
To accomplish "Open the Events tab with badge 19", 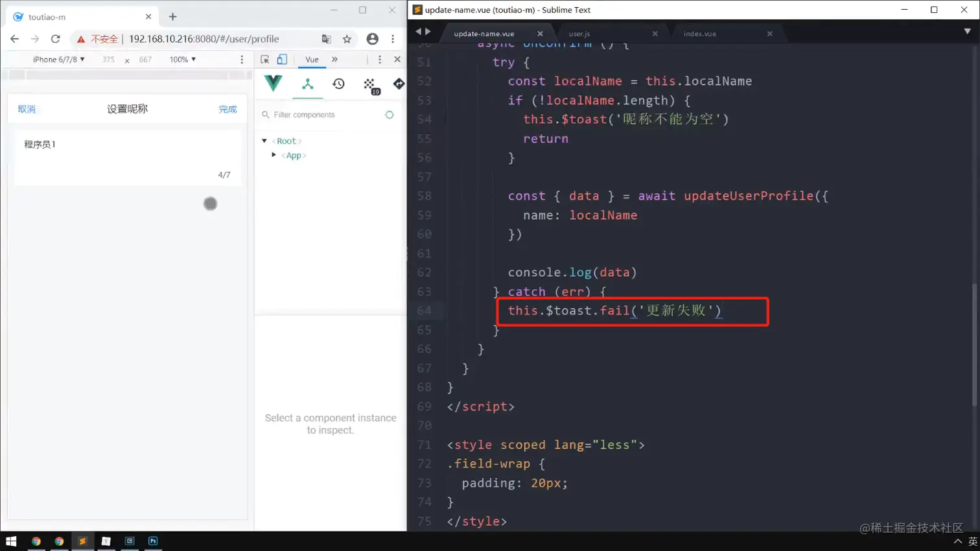I will [371, 86].
